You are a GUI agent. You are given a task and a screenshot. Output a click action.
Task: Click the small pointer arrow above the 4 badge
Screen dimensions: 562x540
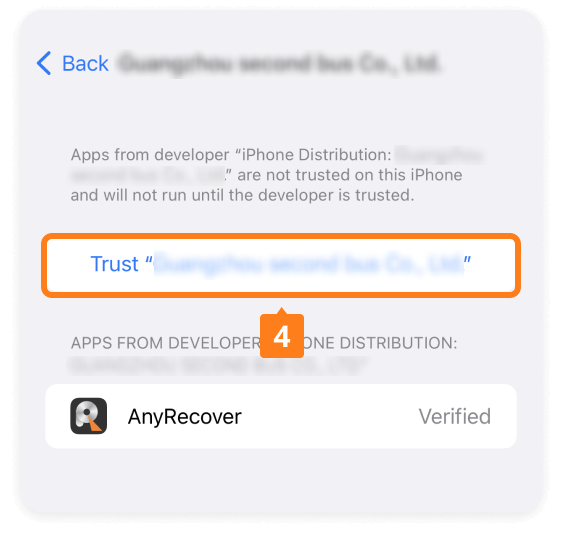(x=282, y=311)
